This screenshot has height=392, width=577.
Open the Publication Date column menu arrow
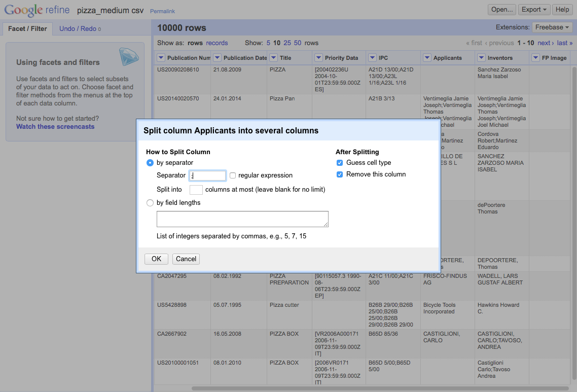point(217,58)
